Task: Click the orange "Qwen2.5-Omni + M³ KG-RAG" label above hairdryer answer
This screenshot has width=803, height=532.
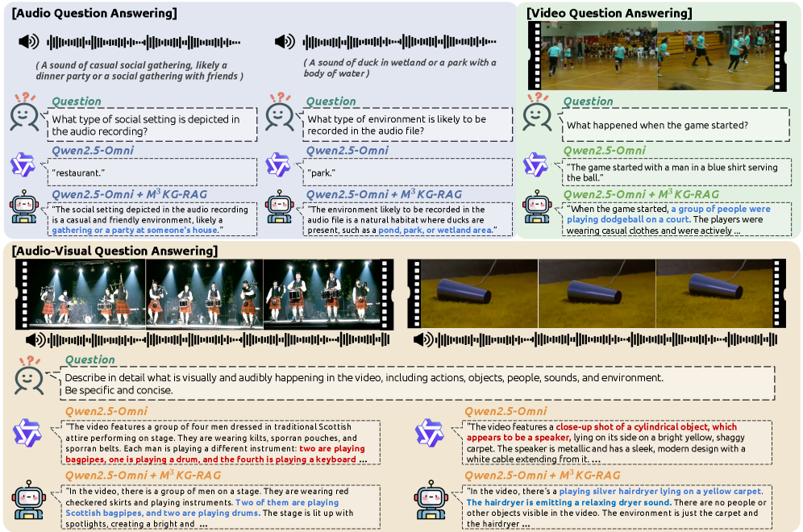Action: [x=543, y=475]
